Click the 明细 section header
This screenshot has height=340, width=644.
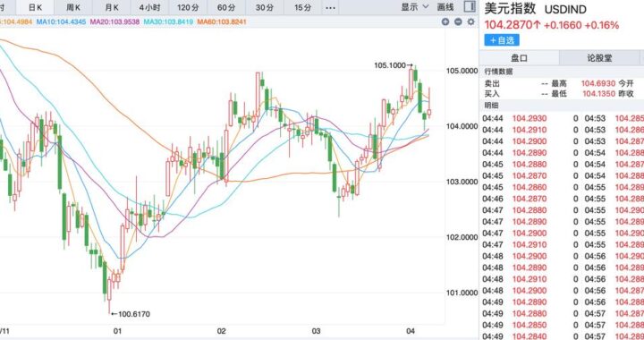491,105
